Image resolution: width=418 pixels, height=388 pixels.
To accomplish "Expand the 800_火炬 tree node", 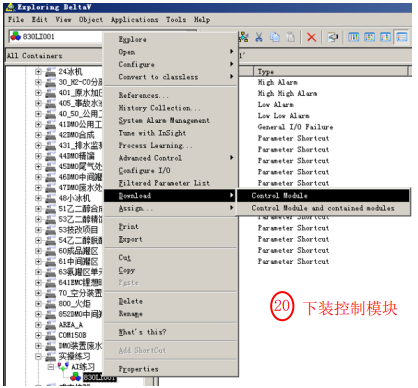I will click(x=38, y=304).
